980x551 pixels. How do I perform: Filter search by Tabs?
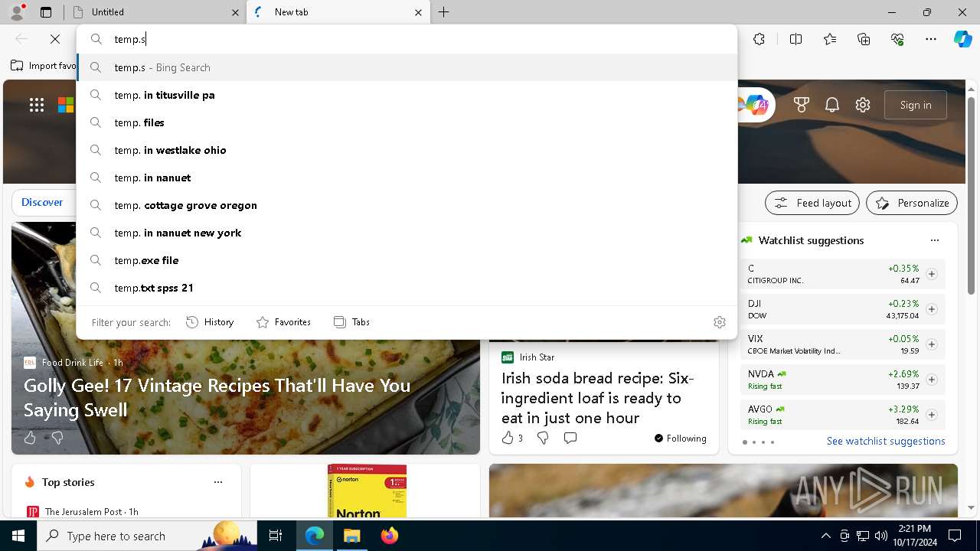click(351, 322)
